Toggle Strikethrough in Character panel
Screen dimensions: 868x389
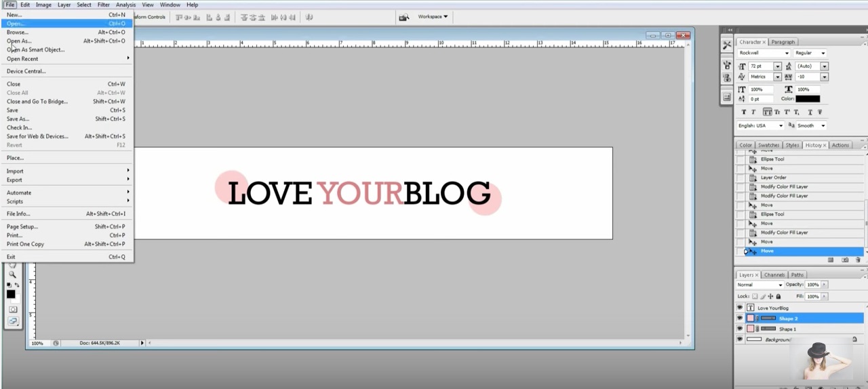[x=819, y=112]
